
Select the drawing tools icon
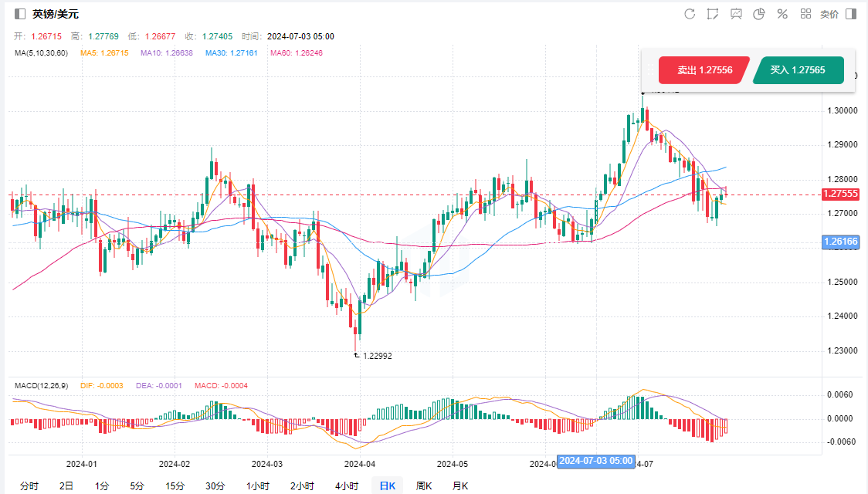tap(713, 14)
